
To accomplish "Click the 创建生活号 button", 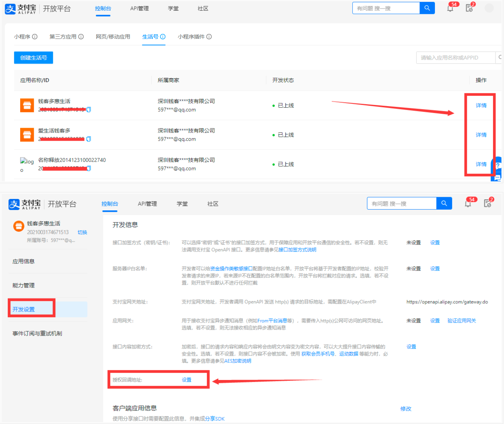I will [33, 58].
